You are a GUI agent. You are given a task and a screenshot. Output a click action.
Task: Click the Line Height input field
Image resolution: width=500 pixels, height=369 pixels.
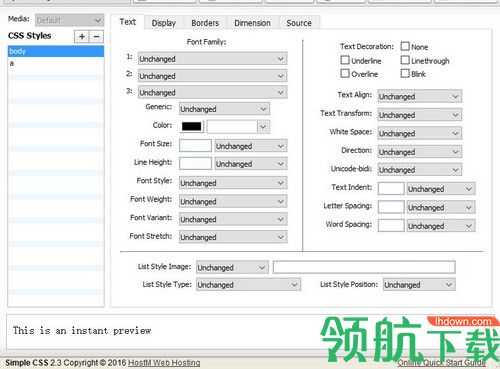[x=195, y=164]
